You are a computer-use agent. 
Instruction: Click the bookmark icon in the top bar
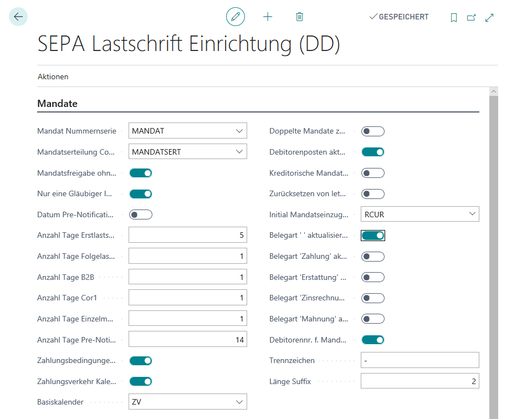[453, 17]
